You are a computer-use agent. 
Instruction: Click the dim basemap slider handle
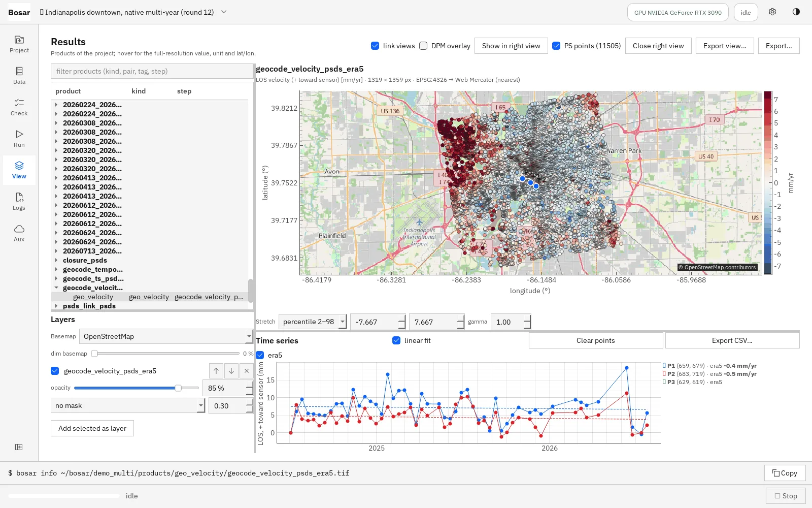(94, 354)
